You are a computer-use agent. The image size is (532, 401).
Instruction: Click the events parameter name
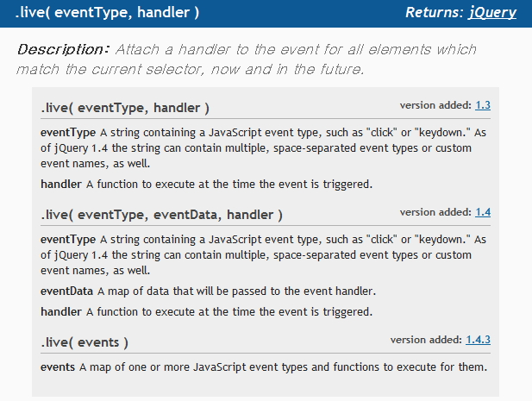[58, 367]
